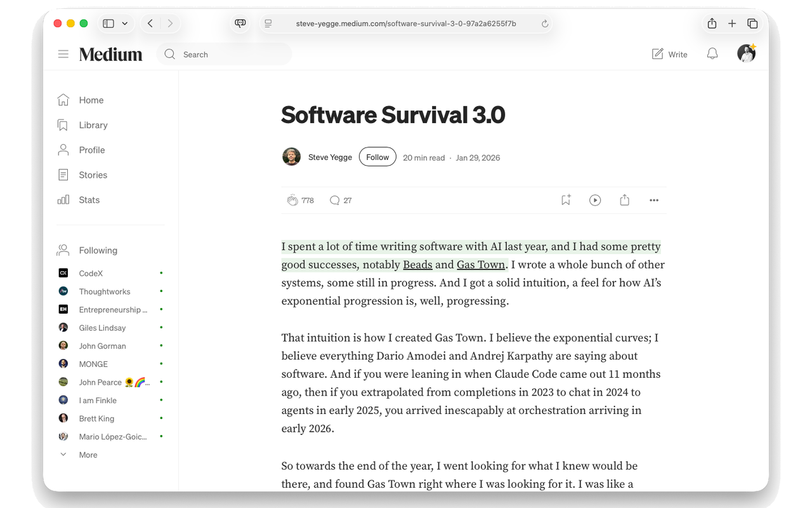
Task: Click Steve Yegge's author avatar
Action: 291,157
